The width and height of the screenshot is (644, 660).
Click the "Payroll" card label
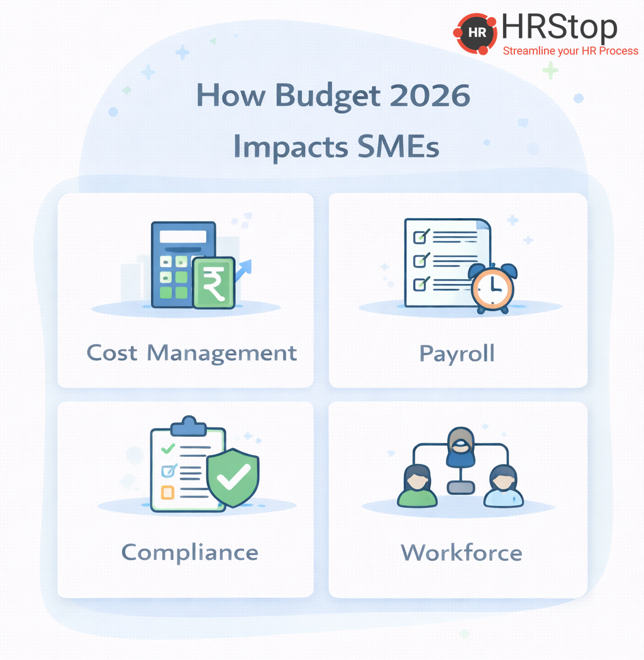(457, 353)
